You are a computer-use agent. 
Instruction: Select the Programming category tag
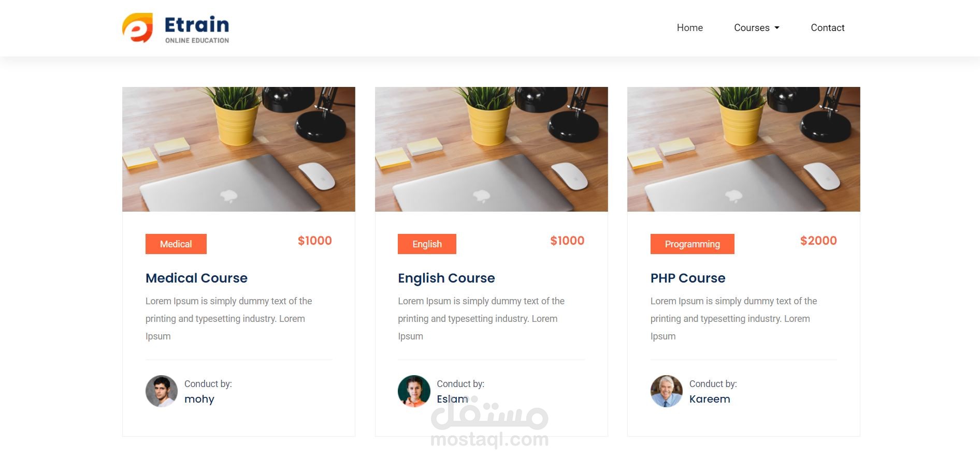692,244
